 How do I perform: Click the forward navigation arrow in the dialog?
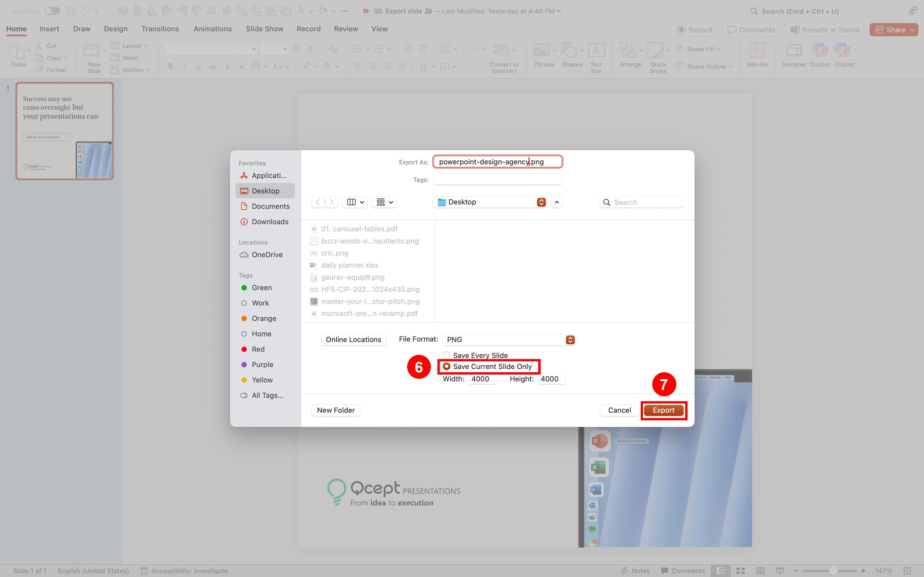pos(331,202)
